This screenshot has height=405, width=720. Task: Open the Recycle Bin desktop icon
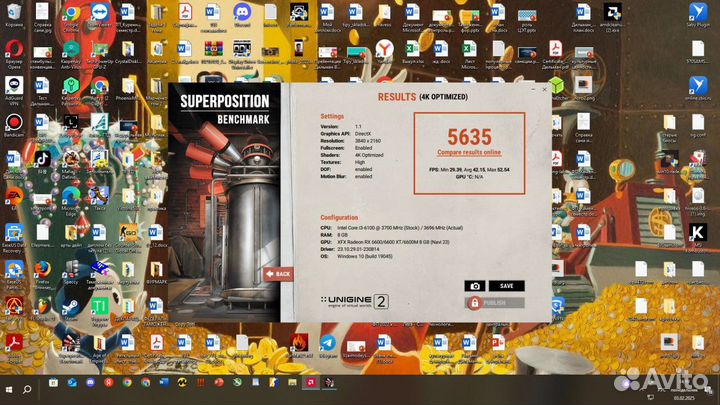[14, 15]
